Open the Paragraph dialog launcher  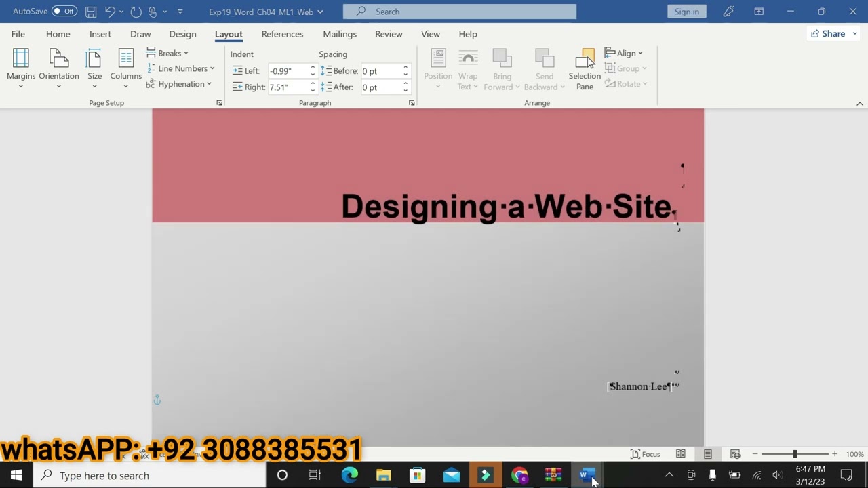(412, 103)
